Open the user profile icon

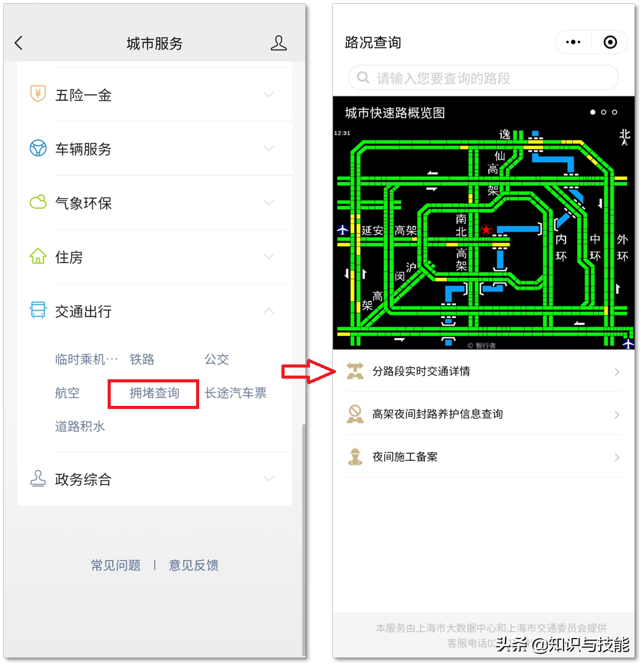[x=278, y=43]
